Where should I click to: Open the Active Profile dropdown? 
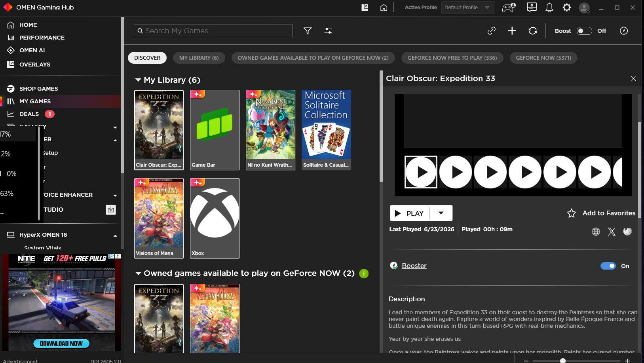[x=468, y=8]
